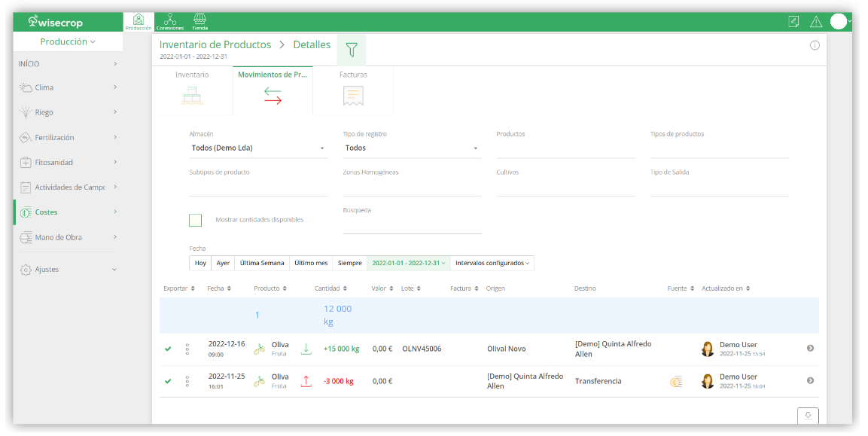
Task: Click the Wisecrop logo
Action: 56,22
